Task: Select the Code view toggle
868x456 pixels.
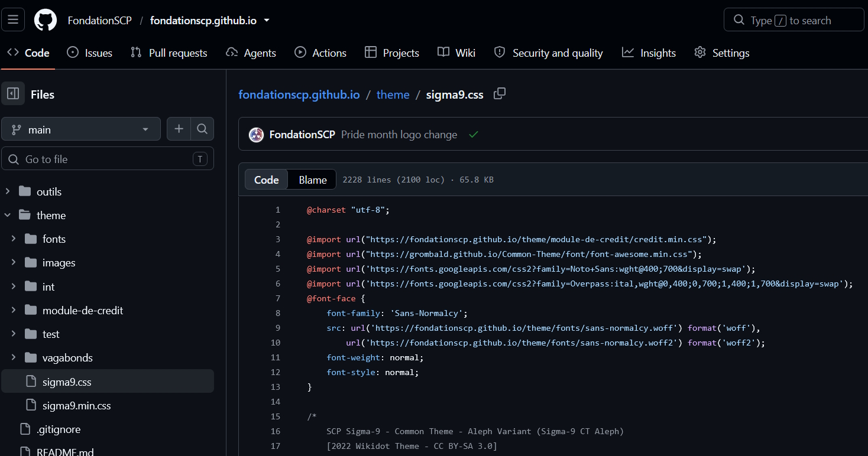Action: pyautogui.click(x=266, y=180)
